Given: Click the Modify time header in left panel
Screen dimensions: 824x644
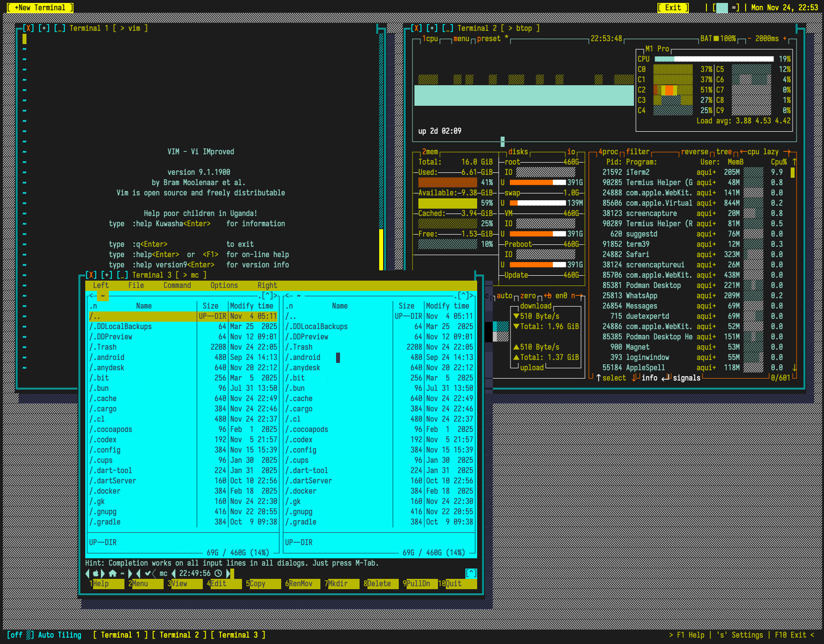Looking at the screenshot, I should (x=252, y=306).
